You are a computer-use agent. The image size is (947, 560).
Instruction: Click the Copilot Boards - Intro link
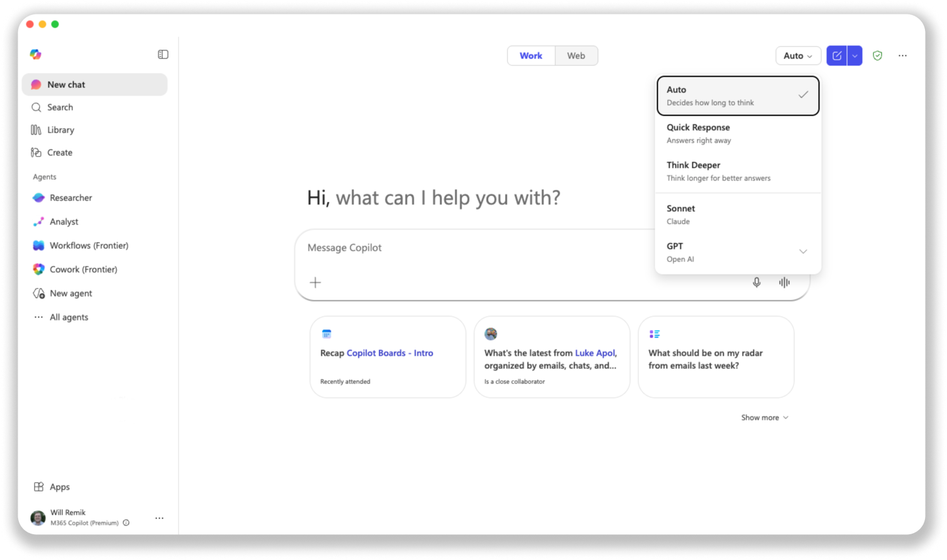390,353
